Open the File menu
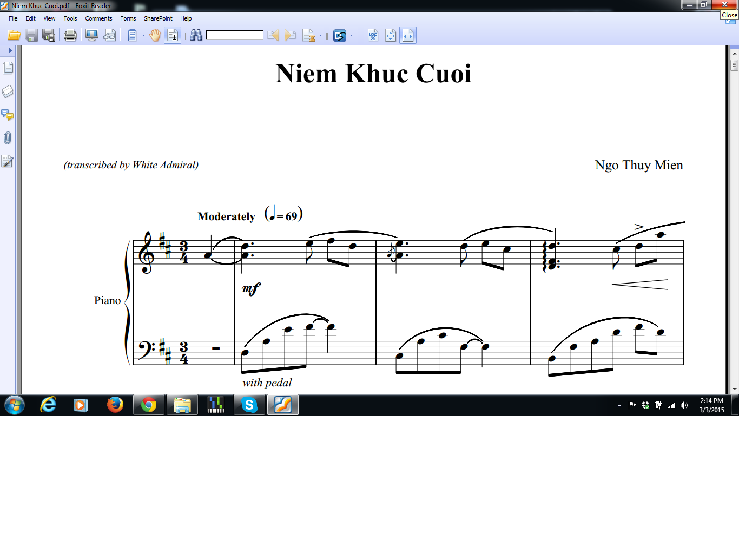Screen dimensions: 739x560 (13, 18)
